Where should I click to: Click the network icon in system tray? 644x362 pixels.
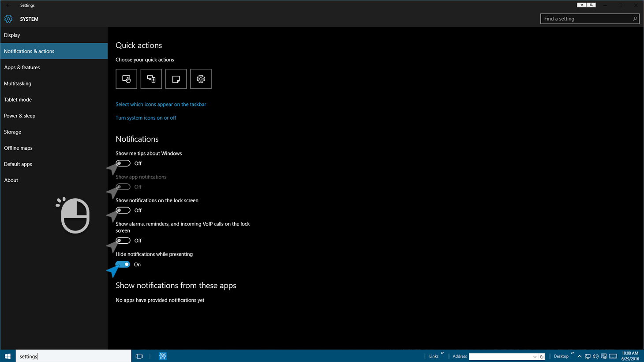pyautogui.click(x=588, y=356)
